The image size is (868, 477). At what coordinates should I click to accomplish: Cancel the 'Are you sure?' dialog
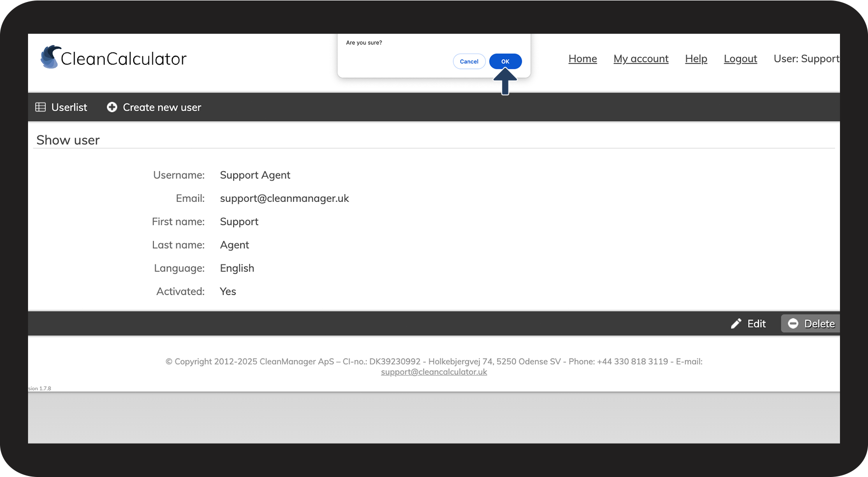pos(469,61)
